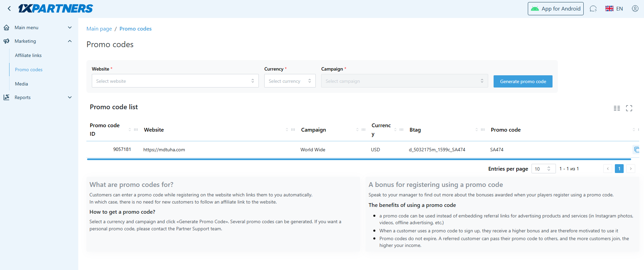
Task: Open the user account profile icon
Action: [x=635, y=8]
